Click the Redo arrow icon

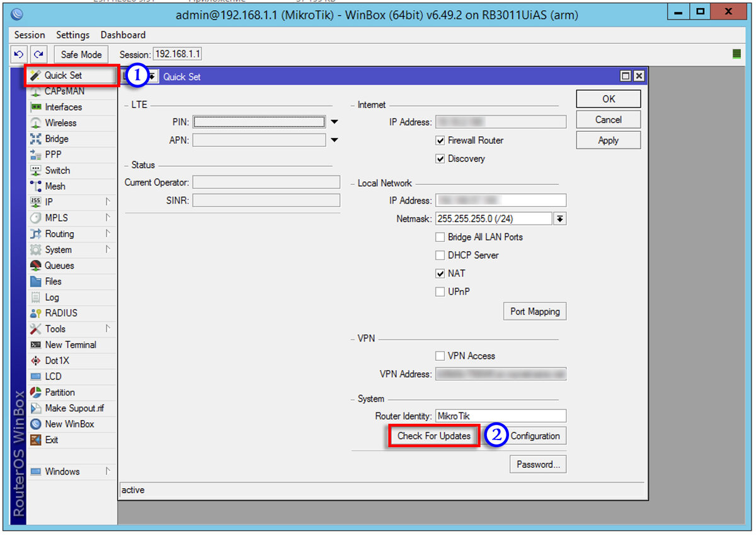(39, 55)
